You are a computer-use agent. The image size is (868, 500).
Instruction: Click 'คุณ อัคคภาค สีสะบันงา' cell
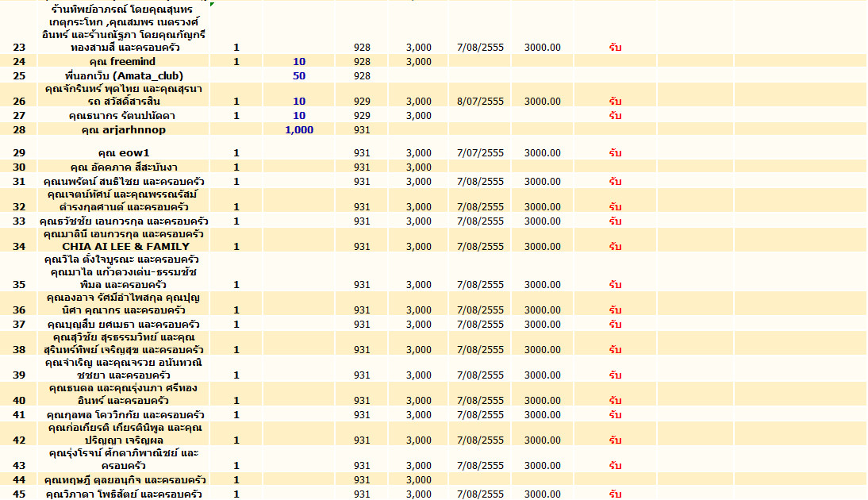[123, 167]
